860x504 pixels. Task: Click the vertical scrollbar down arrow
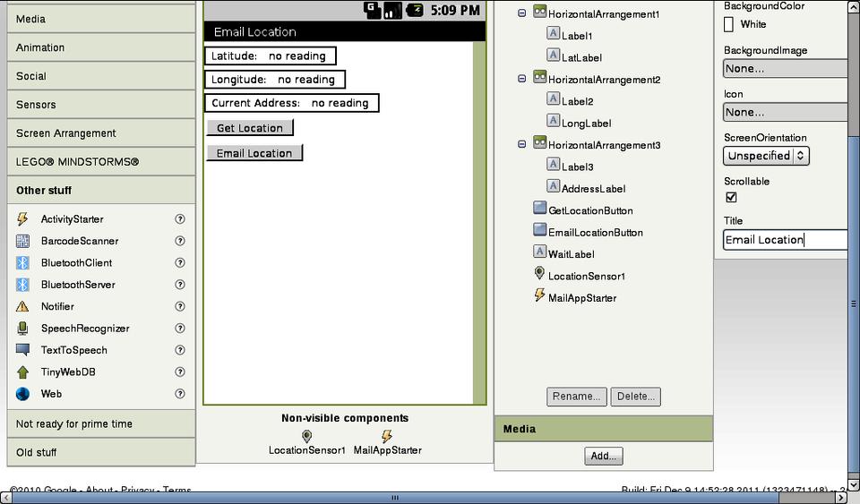click(x=854, y=485)
